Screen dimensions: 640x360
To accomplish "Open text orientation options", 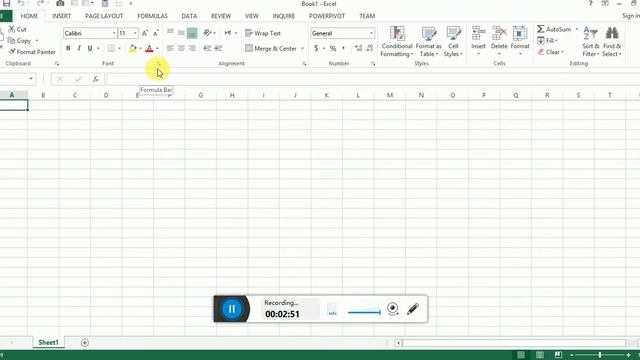I will [x=209, y=33].
